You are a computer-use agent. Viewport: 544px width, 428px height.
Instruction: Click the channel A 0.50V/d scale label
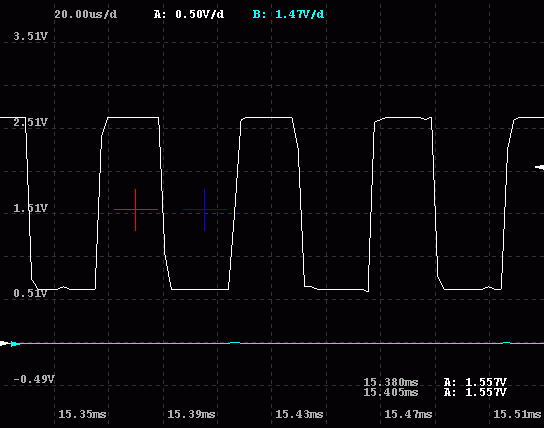pyautogui.click(x=189, y=15)
